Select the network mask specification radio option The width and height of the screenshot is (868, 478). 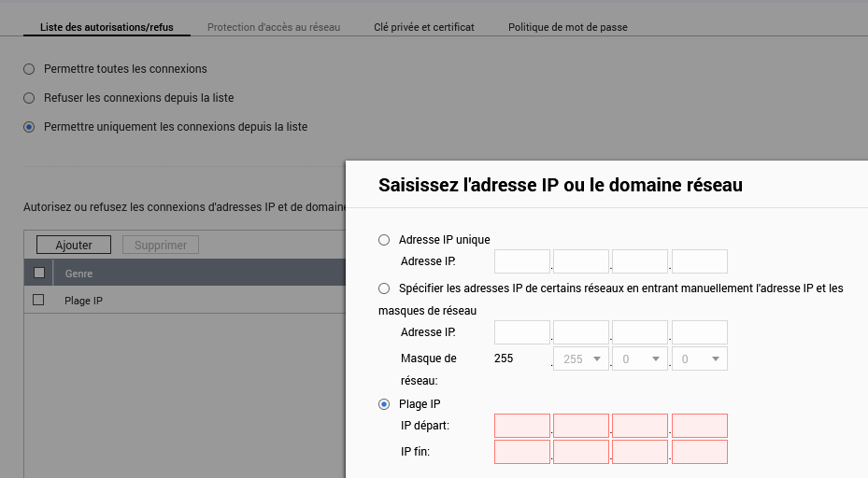(384, 288)
